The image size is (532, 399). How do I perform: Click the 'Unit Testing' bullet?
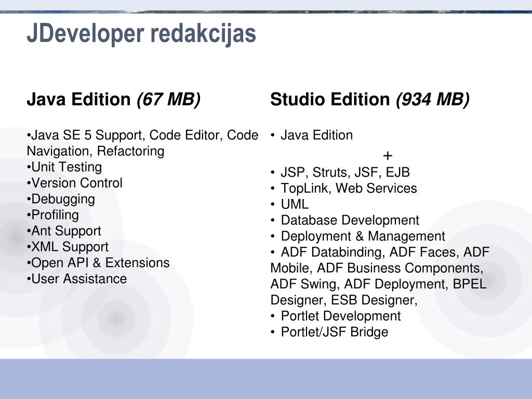click(64, 167)
